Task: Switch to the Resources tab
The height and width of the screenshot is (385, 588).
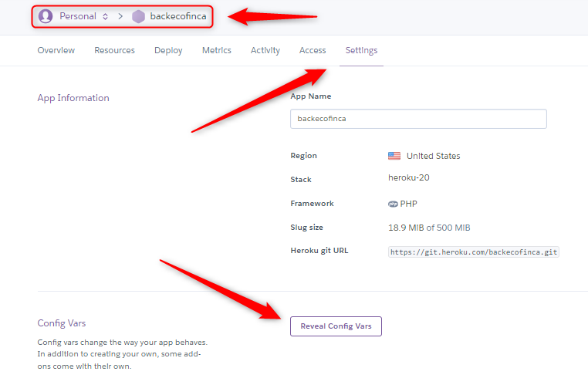Action: (x=114, y=50)
